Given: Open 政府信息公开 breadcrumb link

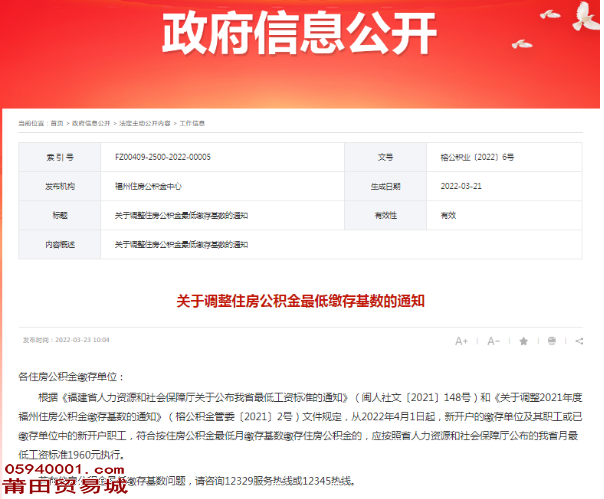Looking at the screenshot, I should [89, 123].
